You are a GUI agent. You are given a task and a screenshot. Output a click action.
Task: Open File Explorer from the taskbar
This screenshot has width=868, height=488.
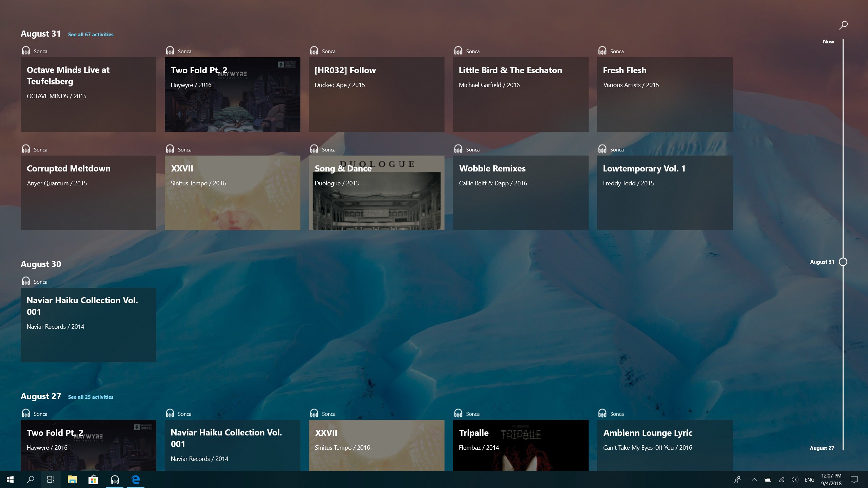click(x=72, y=480)
